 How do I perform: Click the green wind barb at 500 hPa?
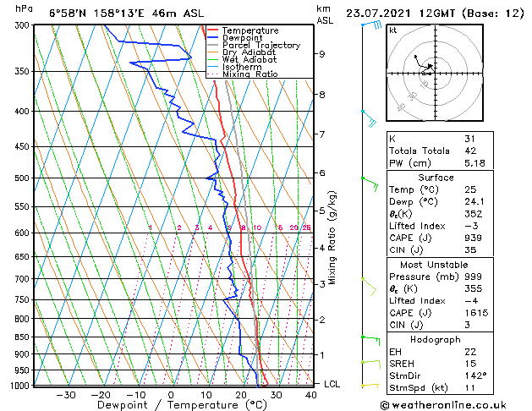point(370,184)
